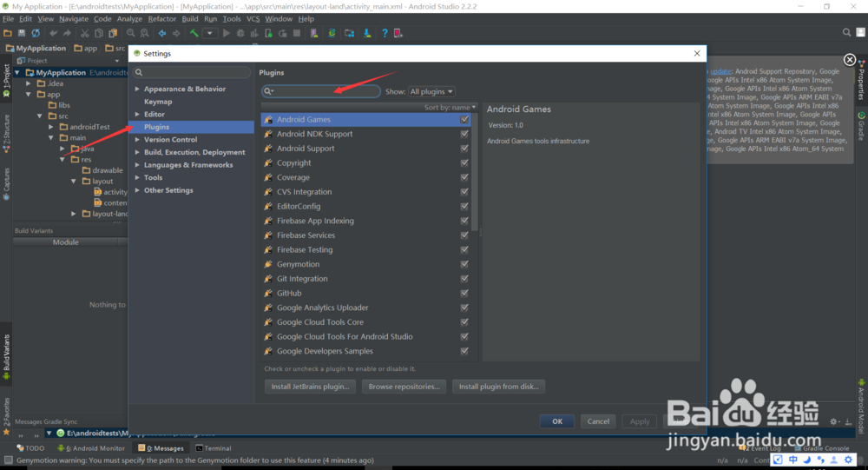Click the blue Help question mark icon
This screenshot has width=868, height=470.
tap(385, 33)
